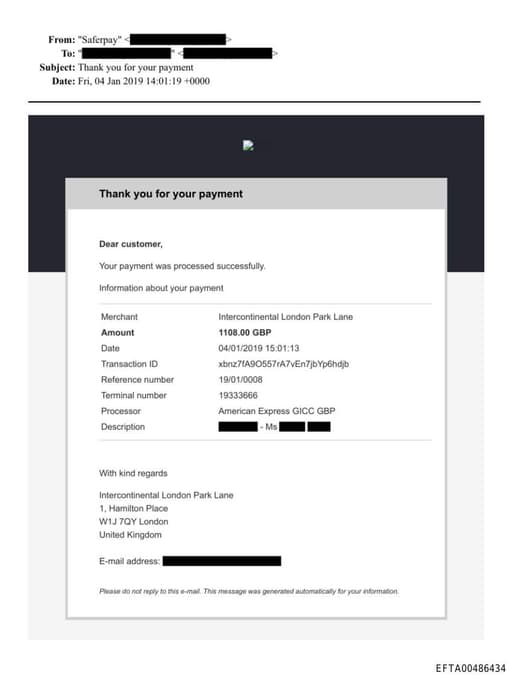Click the broken logo image in header
512x678 pixels.
[248, 145]
